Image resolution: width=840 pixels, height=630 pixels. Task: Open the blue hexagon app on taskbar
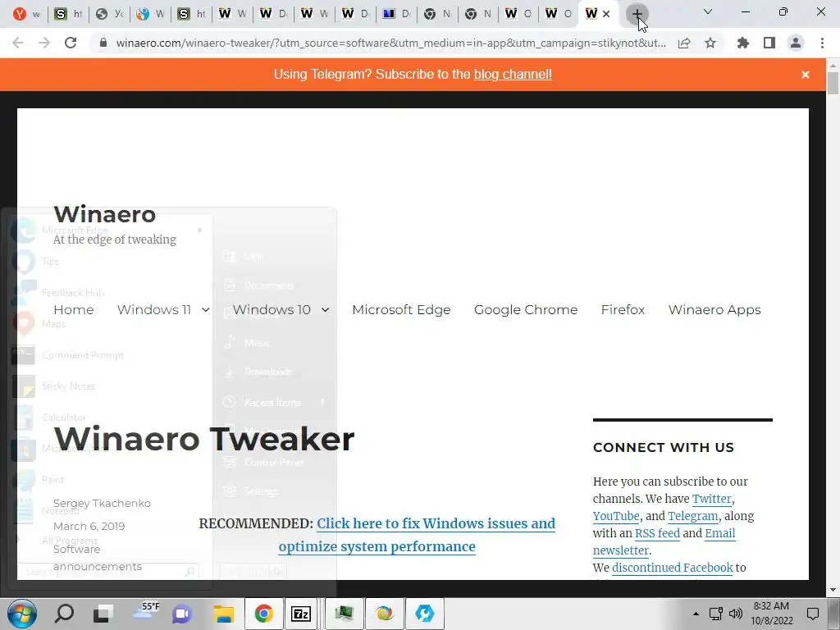point(425,614)
